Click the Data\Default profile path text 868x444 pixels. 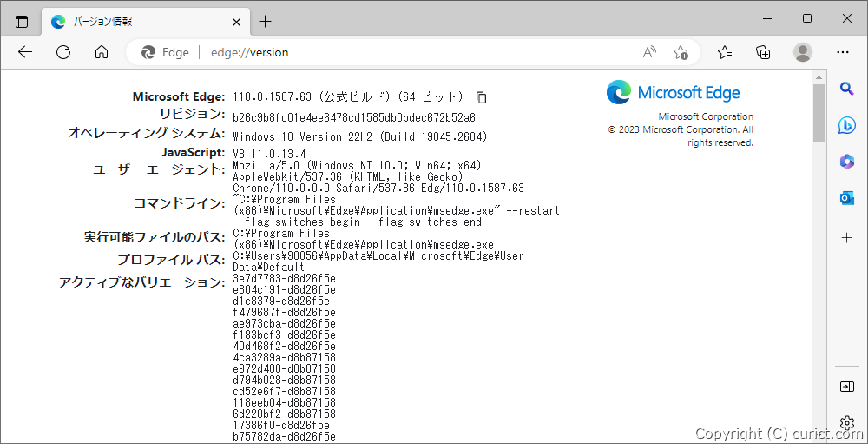coord(269,267)
